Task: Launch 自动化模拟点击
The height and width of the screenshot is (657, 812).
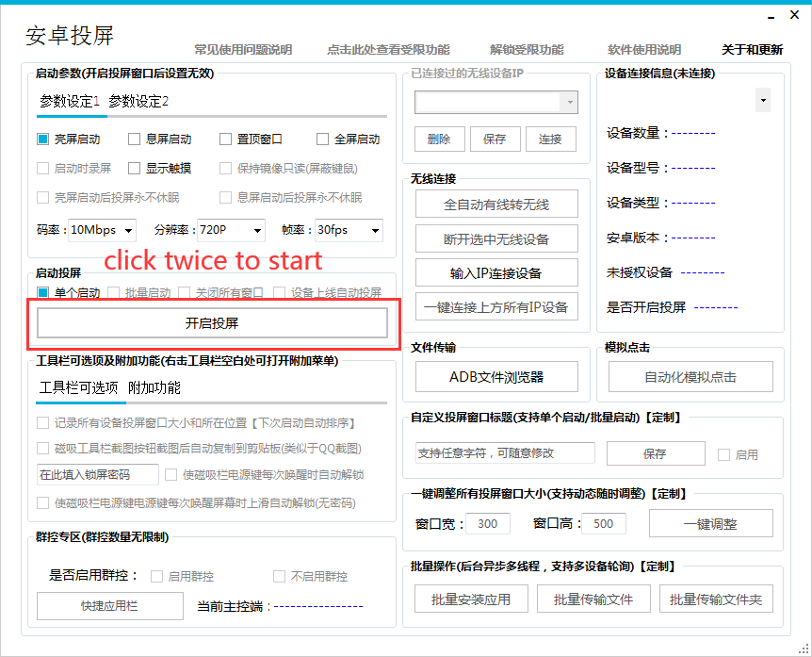Action: click(x=690, y=377)
